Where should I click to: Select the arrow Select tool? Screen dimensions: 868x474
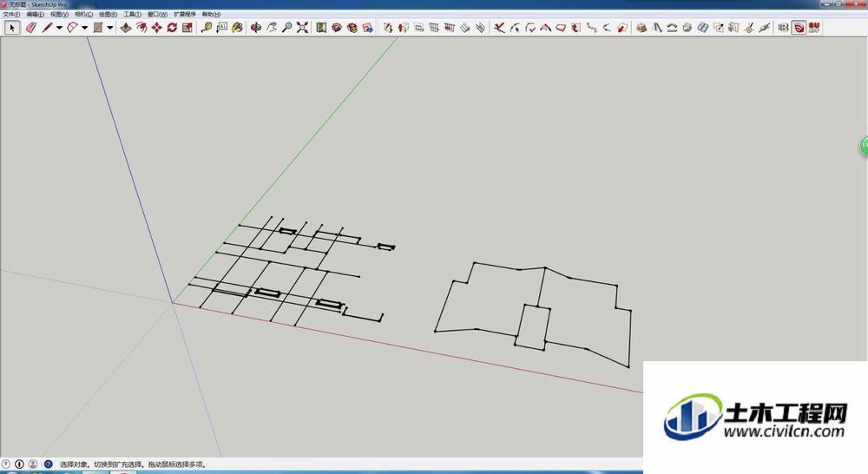tap(12, 27)
